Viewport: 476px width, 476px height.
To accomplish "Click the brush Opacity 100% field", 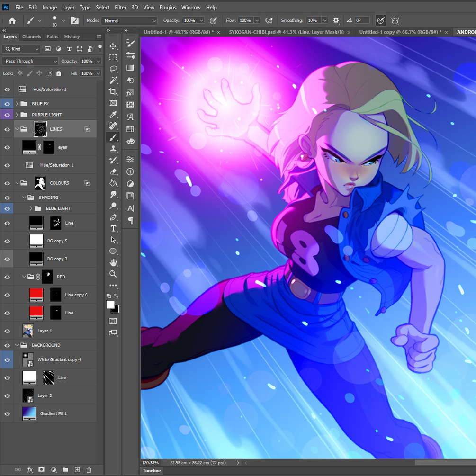I will click(190, 21).
